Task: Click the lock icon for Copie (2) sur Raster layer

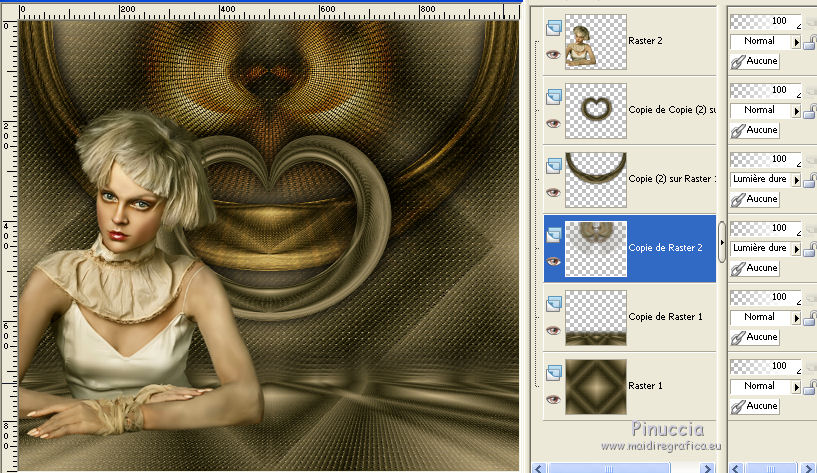Action: pos(808,180)
